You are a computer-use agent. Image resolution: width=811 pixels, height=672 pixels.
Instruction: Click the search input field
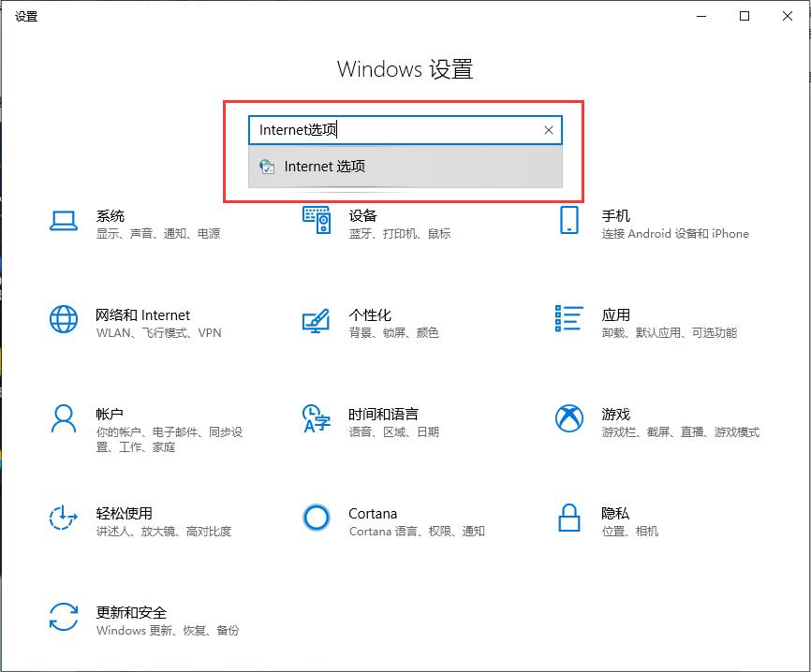tap(393, 130)
